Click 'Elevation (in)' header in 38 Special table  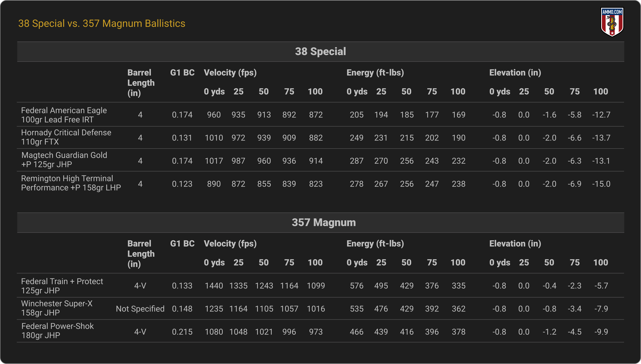[x=515, y=73]
